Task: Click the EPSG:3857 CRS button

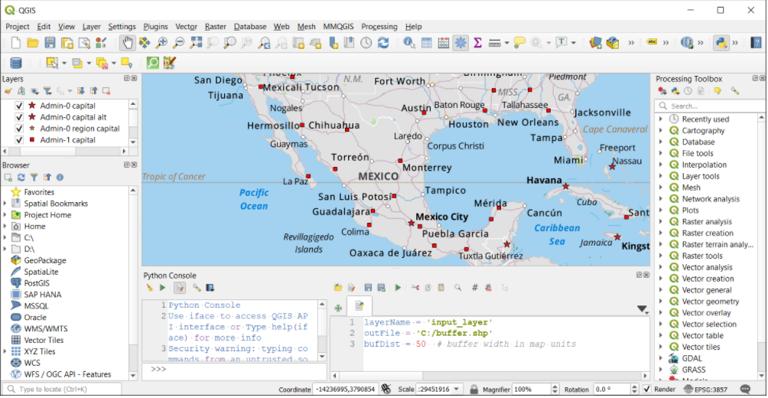Action: pyautogui.click(x=705, y=389)
